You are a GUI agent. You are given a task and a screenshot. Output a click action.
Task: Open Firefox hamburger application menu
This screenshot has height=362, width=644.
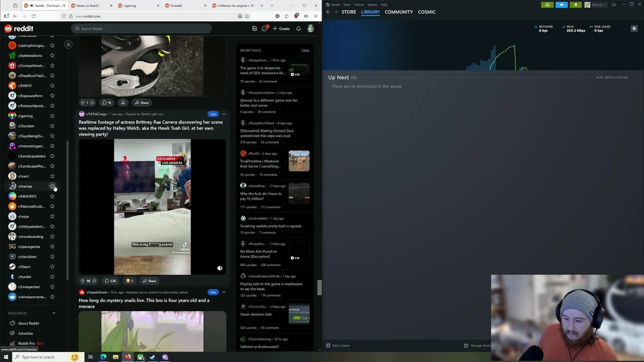[315, 16]
